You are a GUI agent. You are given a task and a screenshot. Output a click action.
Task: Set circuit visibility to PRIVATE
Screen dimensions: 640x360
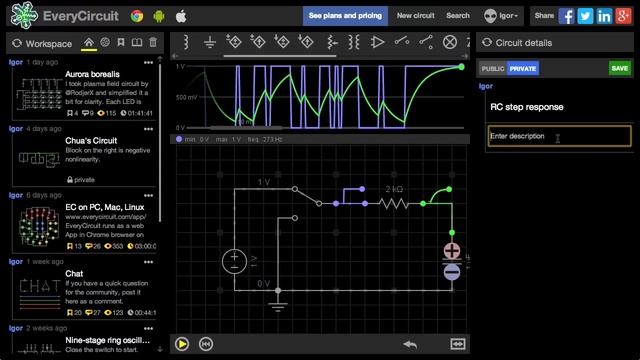click(x=523, y=69)
